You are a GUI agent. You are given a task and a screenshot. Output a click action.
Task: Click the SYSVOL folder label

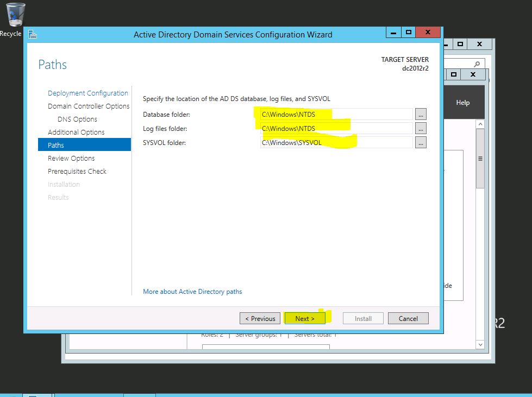pos(164,143)
